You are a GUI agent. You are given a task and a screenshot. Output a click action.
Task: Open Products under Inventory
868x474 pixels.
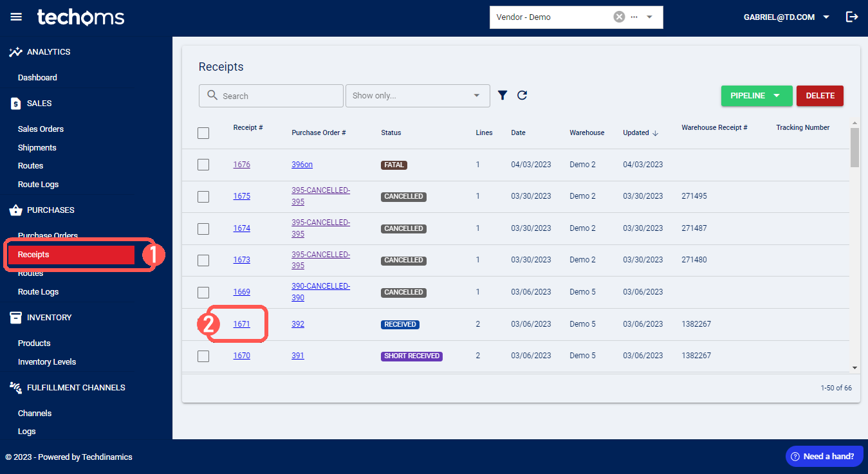pyautogui.click(x=34, y=343)
